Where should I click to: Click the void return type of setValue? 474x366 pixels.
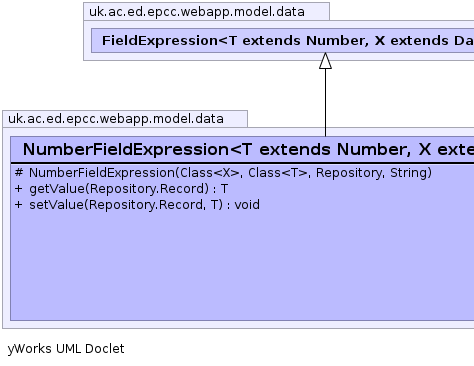247,205
